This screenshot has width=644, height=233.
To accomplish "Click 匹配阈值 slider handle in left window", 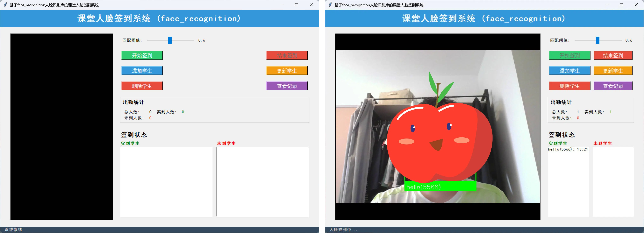I will pos(170,40).
